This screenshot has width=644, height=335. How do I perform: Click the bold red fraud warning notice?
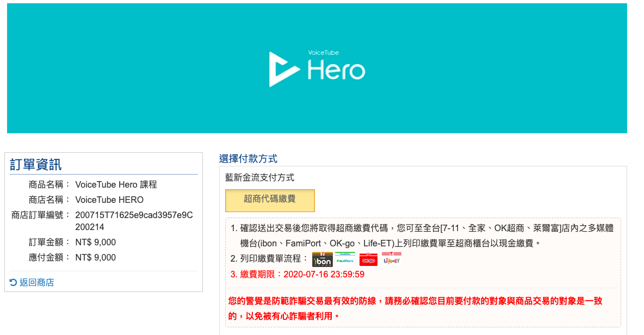[416, 308]
